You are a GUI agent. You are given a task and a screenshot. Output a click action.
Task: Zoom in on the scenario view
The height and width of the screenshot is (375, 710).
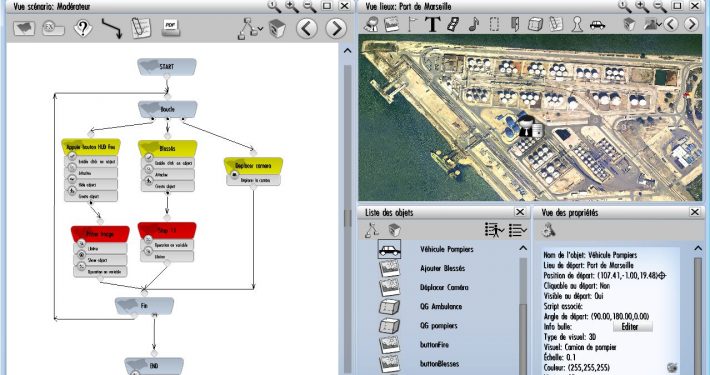tap(292, 6)
